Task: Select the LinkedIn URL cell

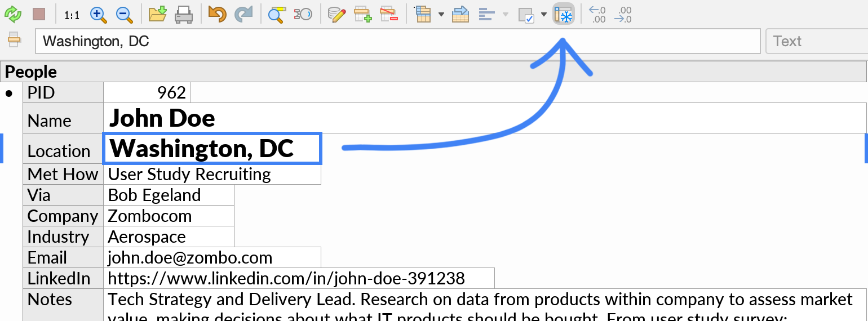Action: [x=299, y=278]
